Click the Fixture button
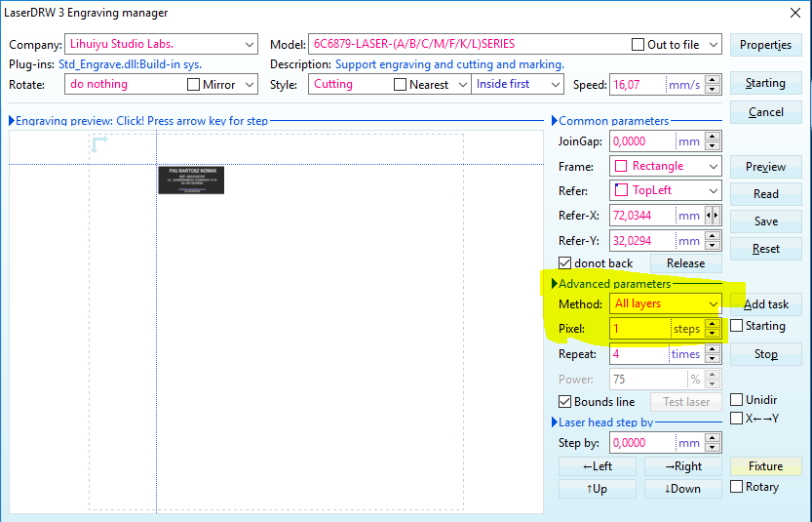 point(765,466)
